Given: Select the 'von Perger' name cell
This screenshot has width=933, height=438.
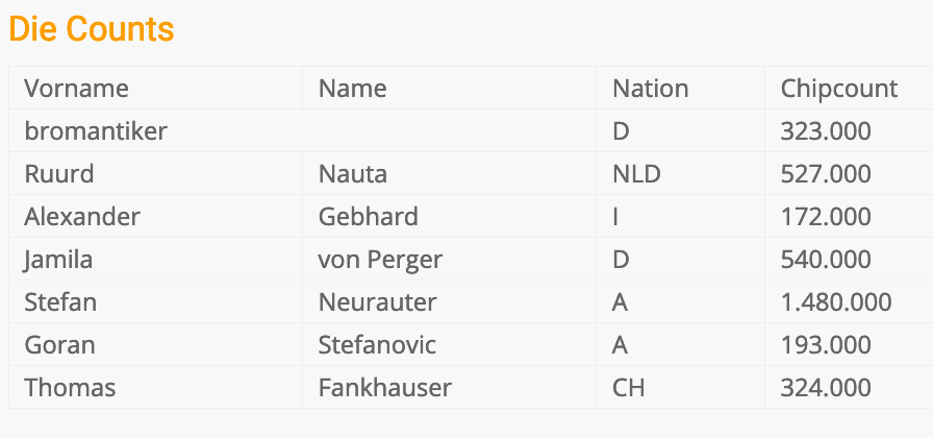Looking at the screenshot, I should pos(380,260).
